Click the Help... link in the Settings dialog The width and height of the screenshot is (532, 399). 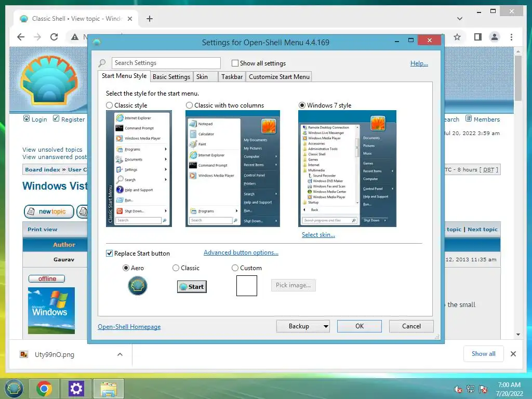[x=419, y=63]
